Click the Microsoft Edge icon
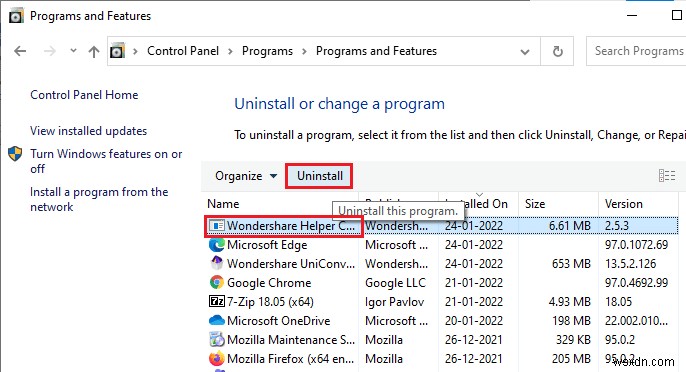The width and height of the screenshot is (686, 372). click(x=217, y=245)
